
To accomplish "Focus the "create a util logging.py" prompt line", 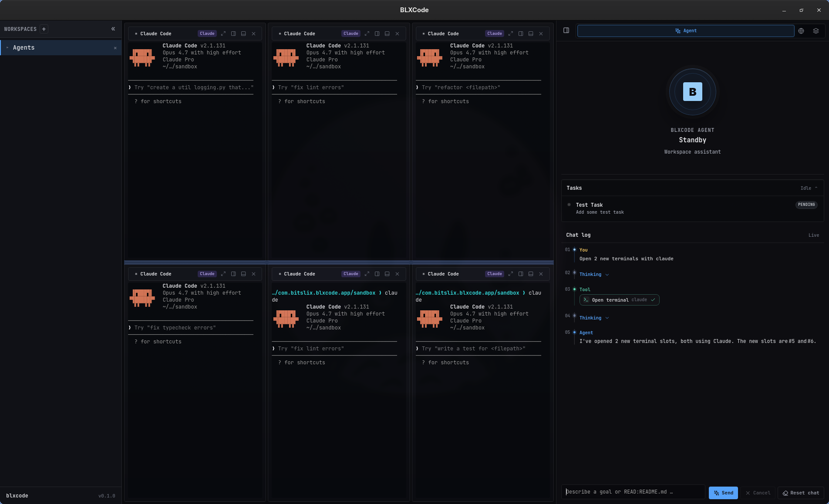I will pyautogui.click(x=191, y=87).
